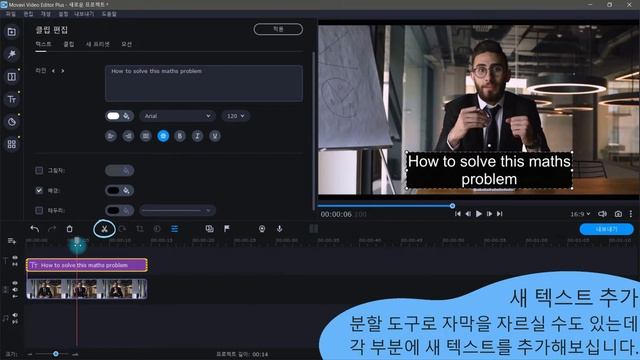This screenshot has height=360, width=640.
Task: Align text left button
Action: click(111, 136)
